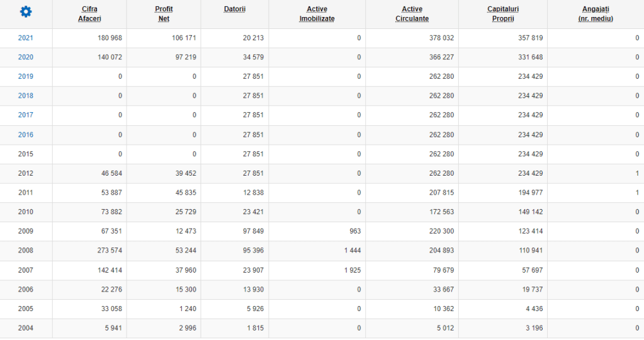Click the Active Circulante column header
This screenshot has height=340, width=644.
click(412, 14)
